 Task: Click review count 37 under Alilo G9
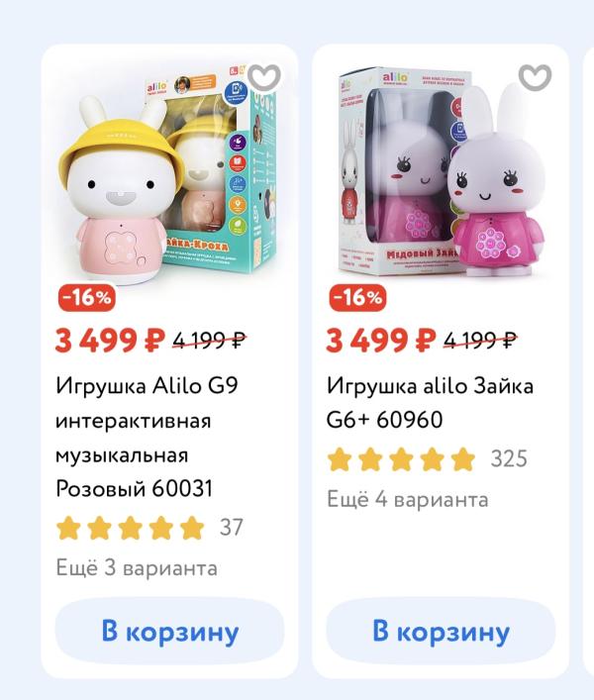coord(232,528)
